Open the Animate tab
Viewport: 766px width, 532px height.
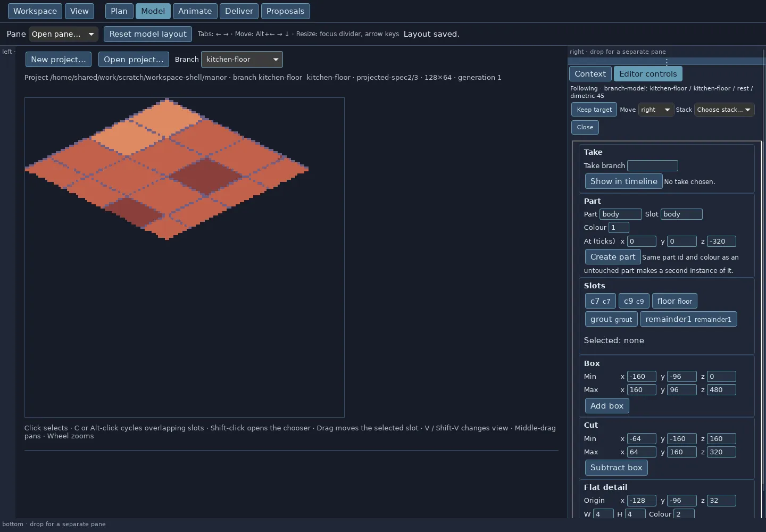tap(195, 11)
